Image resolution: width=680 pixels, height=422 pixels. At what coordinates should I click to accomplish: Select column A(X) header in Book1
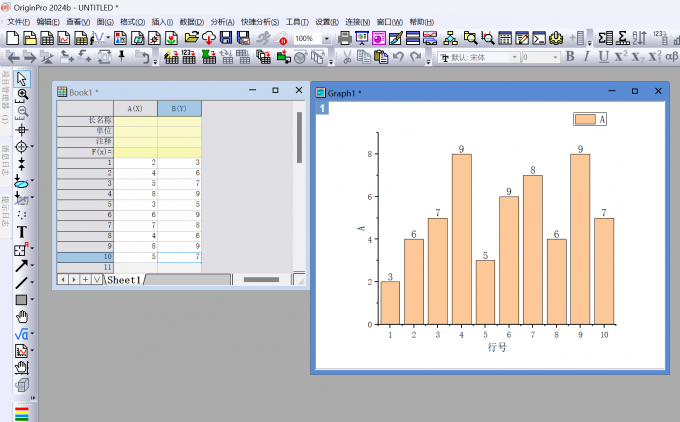pyautogui.click(x=135, y=108)
